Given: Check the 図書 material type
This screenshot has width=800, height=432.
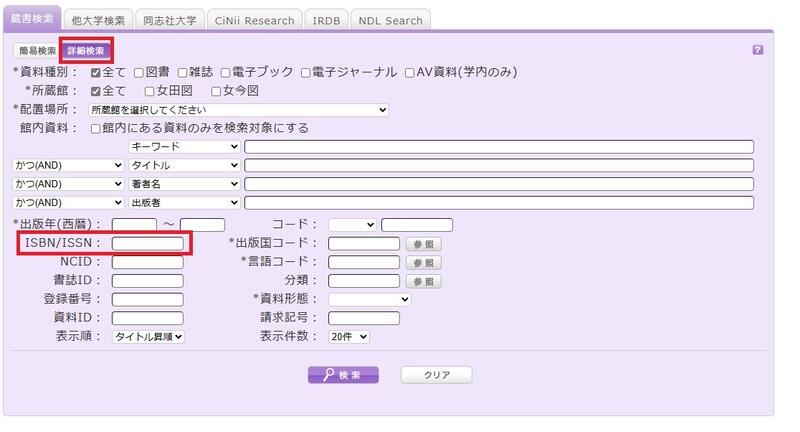Looking at the screenshot, I should [139, 72].
